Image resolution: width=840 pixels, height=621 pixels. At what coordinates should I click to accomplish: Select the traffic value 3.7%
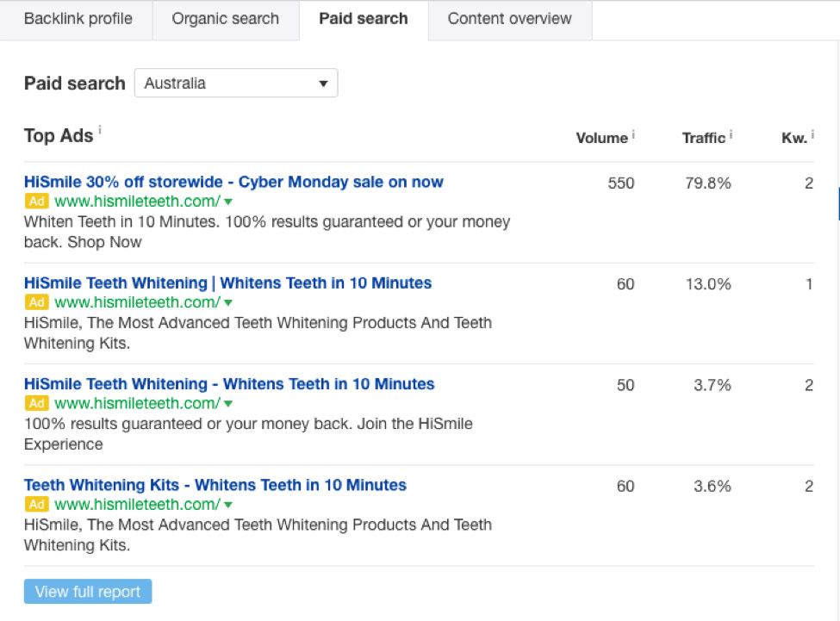click(712, 385)
